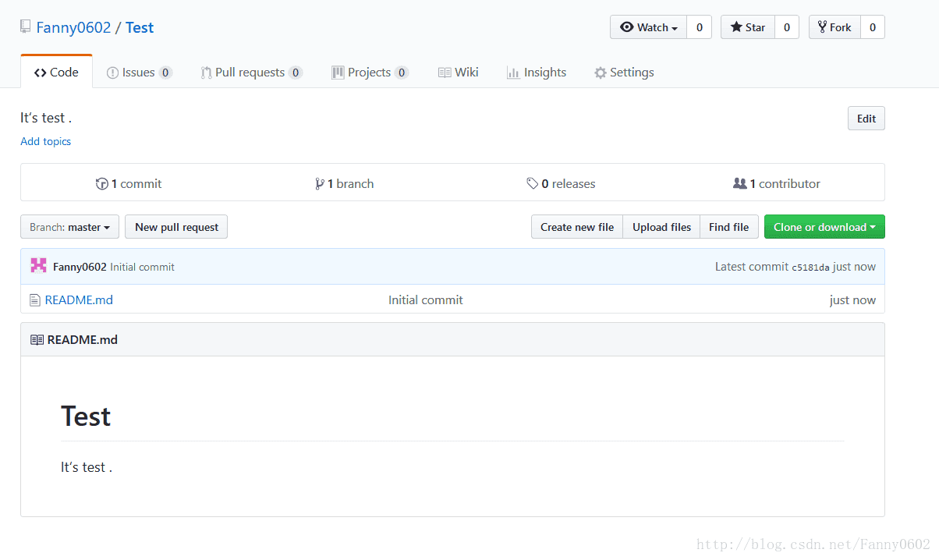Click the commit hash c5181da
Viewport: 939px width, 560px height.
point(810,267)
